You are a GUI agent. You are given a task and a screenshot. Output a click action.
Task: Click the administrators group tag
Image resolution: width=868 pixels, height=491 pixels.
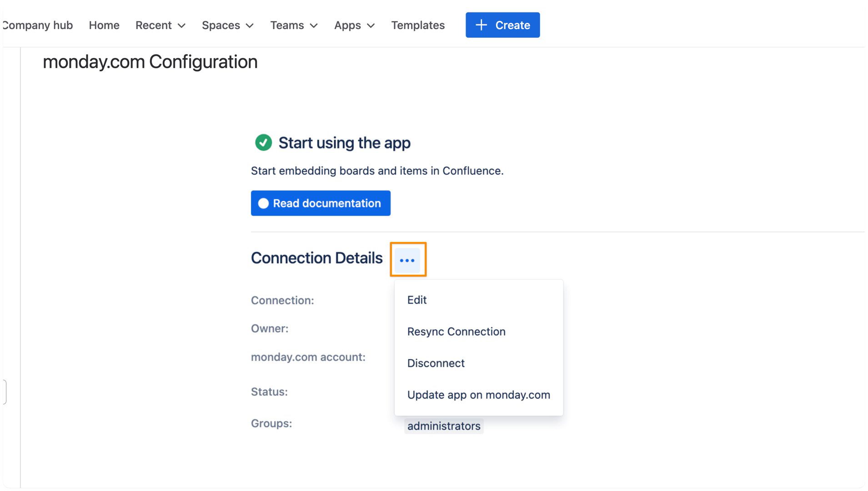(x=444, y=426)
